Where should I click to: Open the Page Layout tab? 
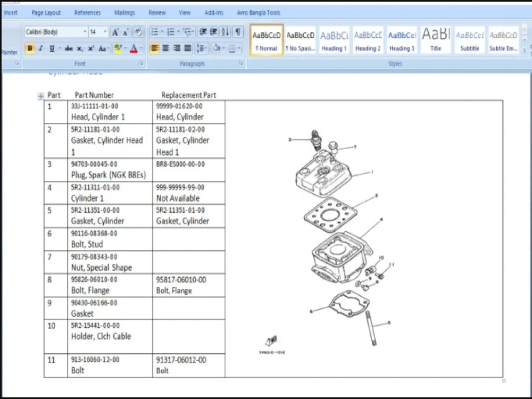tap(46, 13)
